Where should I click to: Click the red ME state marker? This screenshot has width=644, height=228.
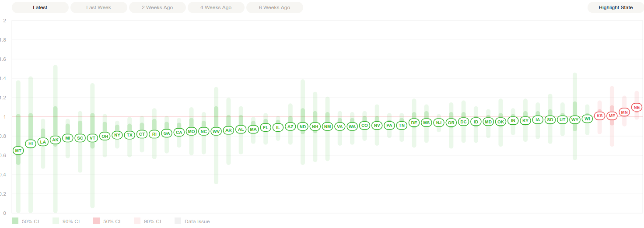(x=612, y=116)
